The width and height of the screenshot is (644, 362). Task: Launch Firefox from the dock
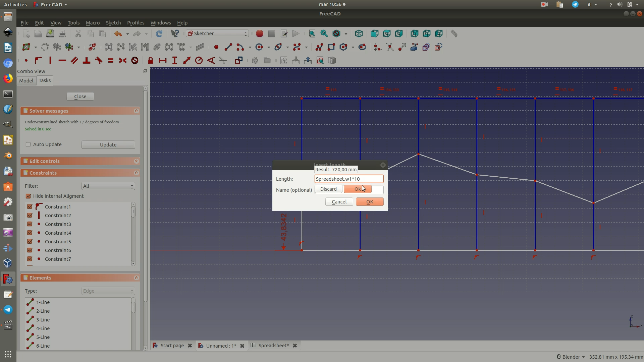click(x=8, y=78)
